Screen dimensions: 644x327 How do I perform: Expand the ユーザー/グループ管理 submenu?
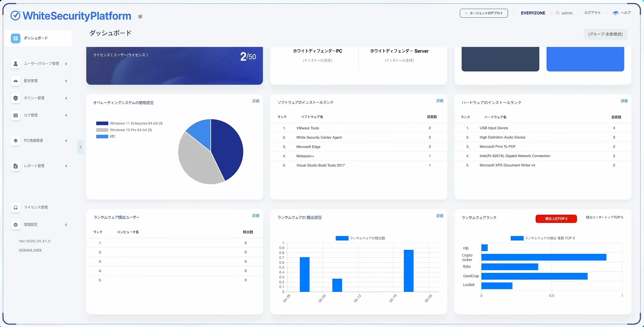coord(66,64)
